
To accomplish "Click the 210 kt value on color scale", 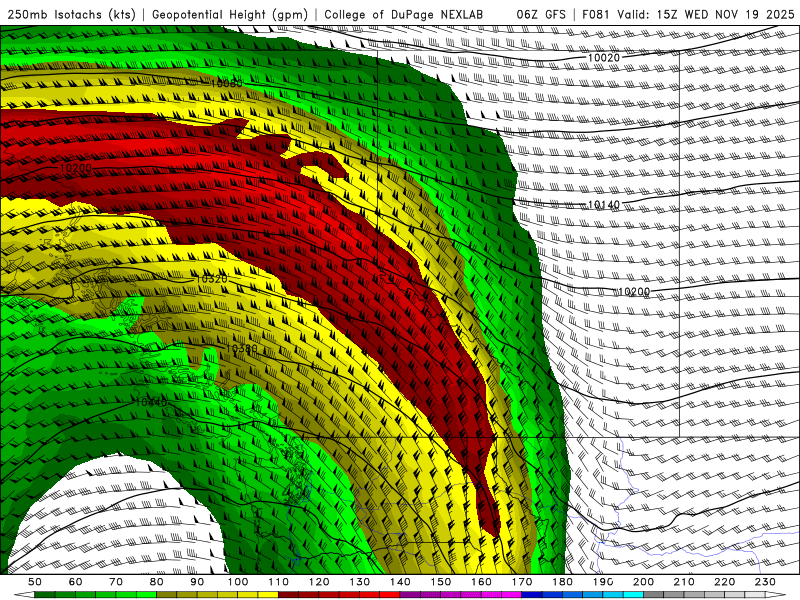I will pyautogui.click(x=684, y=582).
